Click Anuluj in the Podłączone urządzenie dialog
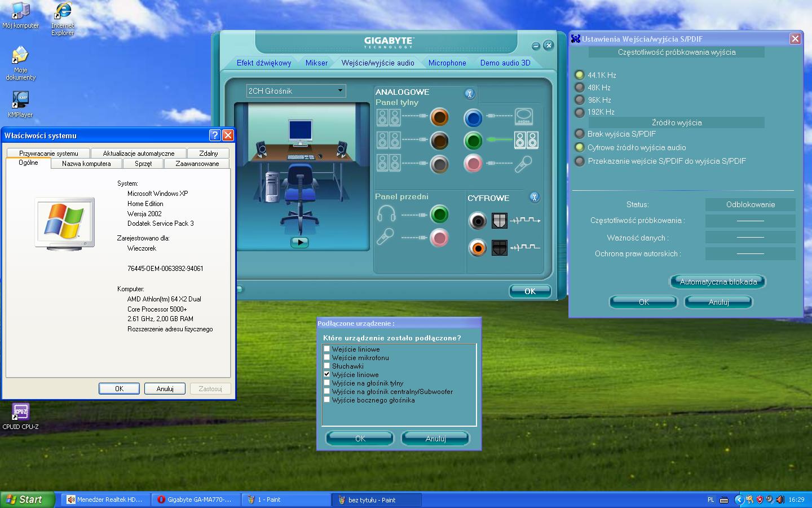Viewport: 812px width, 508px height. tap(435, 439)
